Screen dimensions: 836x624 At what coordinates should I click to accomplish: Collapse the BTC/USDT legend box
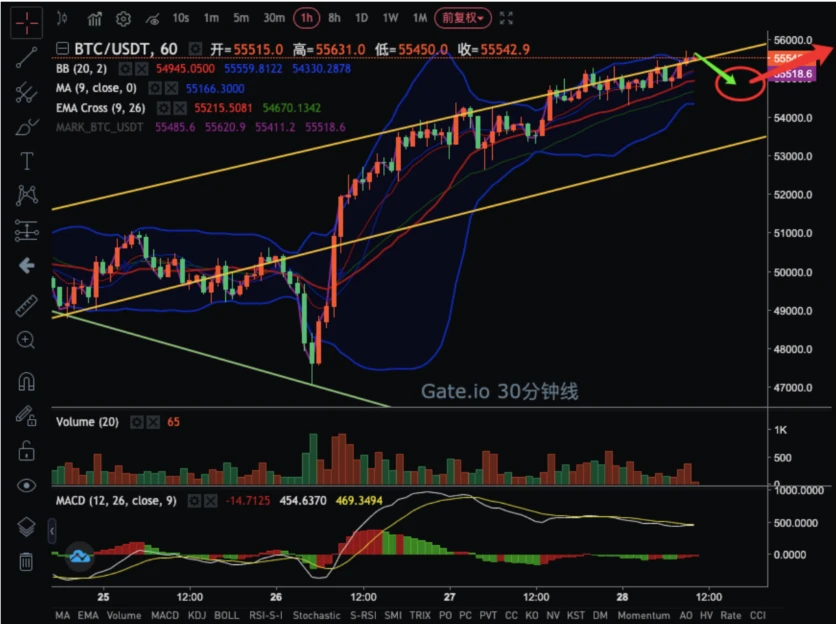pyautogui.click(x=63, y=49)
